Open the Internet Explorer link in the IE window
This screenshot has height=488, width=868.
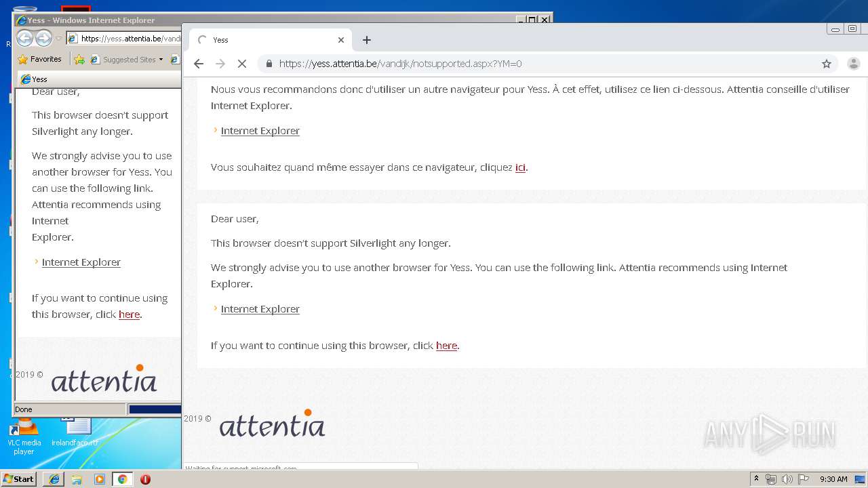point(81,262)
